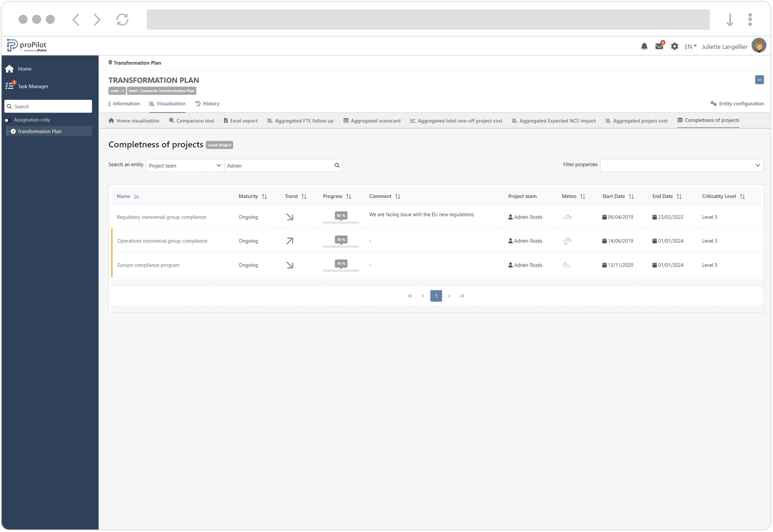Screen dimensions: 773x532
Task: Open the notifications bell icon
Action: click(x=644, y=46)
